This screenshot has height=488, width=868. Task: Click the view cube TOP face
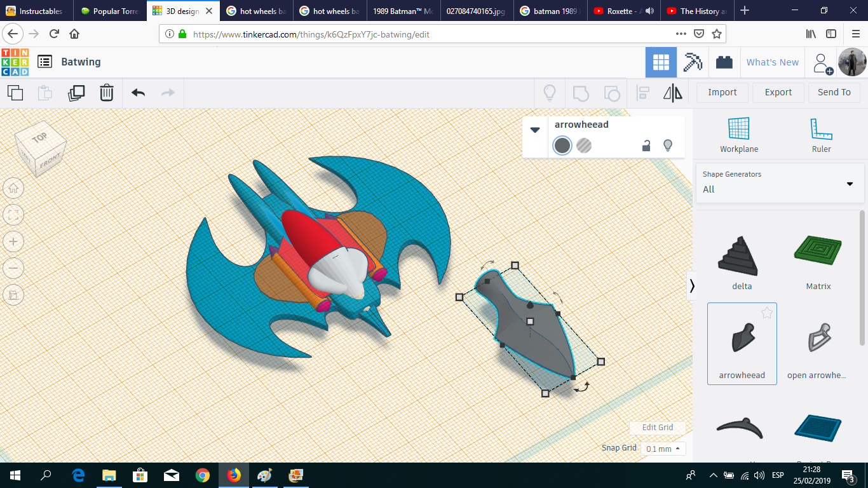39,137
